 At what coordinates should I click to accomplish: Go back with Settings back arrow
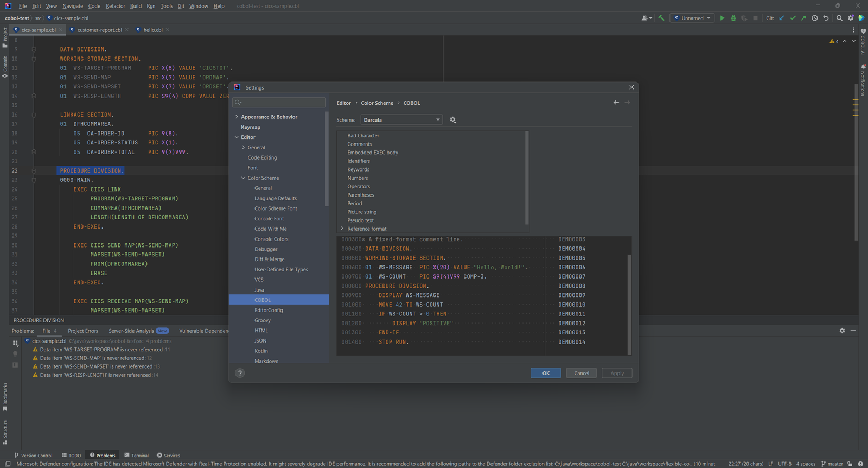616,103
